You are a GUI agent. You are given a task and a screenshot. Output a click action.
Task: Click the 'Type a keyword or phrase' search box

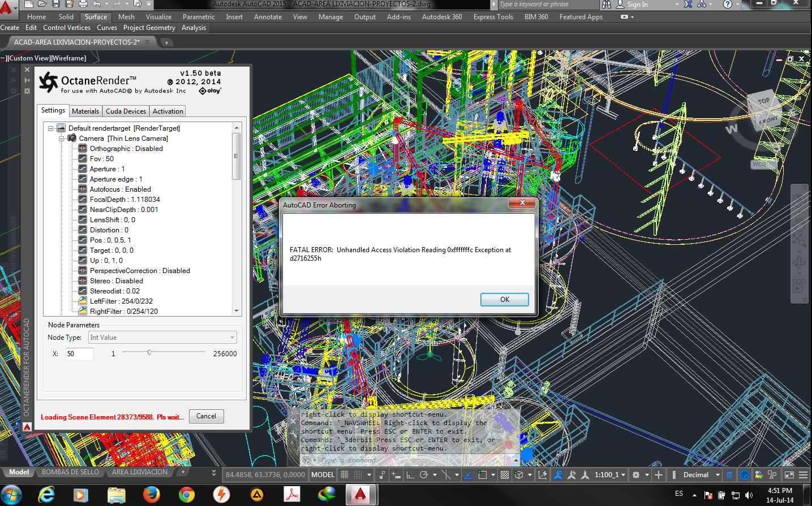coord(547,5)
